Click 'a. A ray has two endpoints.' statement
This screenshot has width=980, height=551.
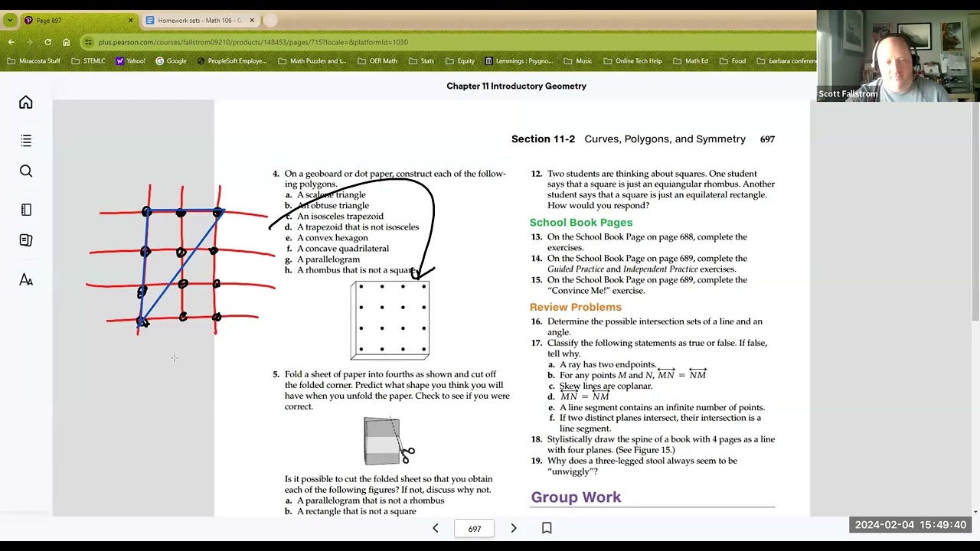click(602, 365)
